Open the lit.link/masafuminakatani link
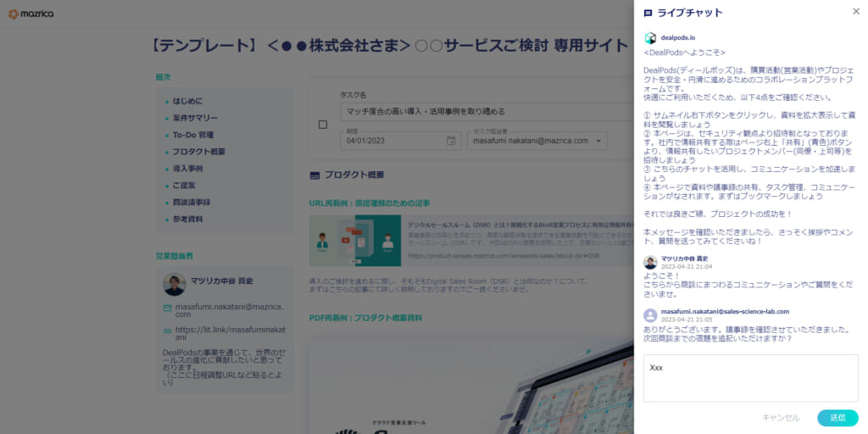The width and height of the screenshot is (868, 434). (231, 332)
